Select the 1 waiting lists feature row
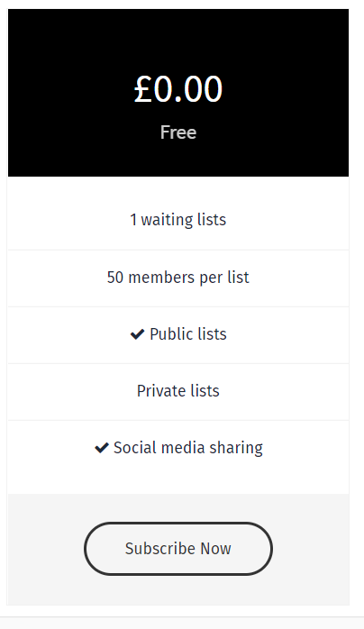 (x=178, y=219)
